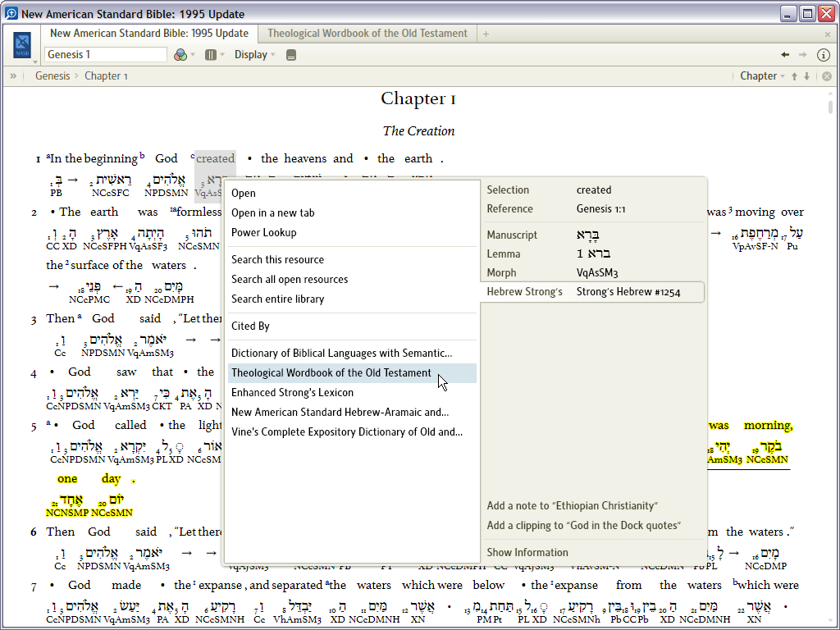Viewport: 840px width, 630px height.
Task: Click the Logos app icon in the title bar
Action: tap(11, 13)
